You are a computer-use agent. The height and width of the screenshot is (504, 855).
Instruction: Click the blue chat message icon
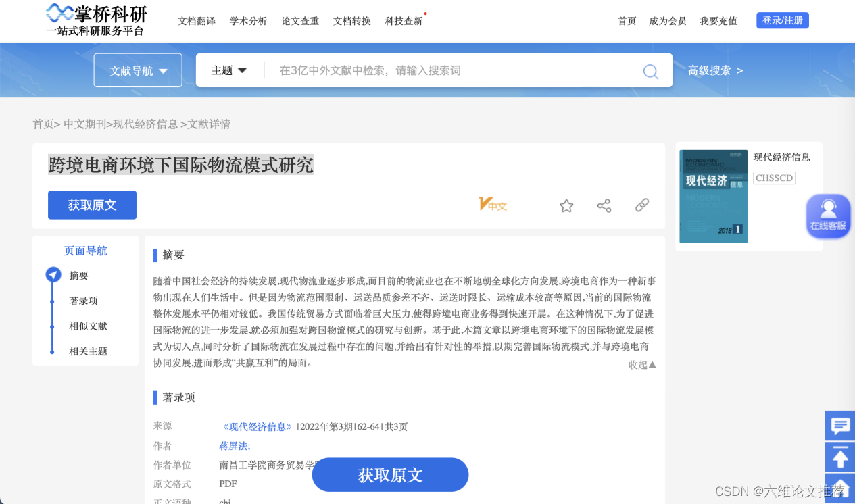(x=840, y=426)
